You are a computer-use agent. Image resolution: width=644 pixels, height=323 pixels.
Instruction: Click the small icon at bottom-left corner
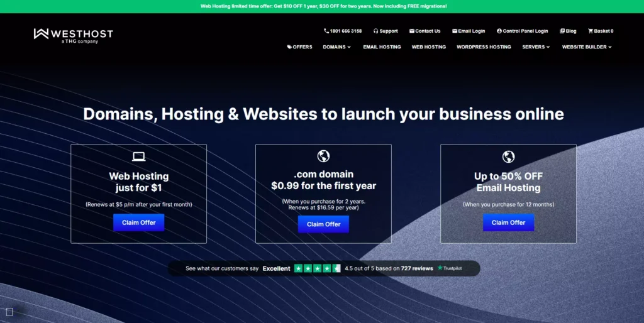(10, 312)
